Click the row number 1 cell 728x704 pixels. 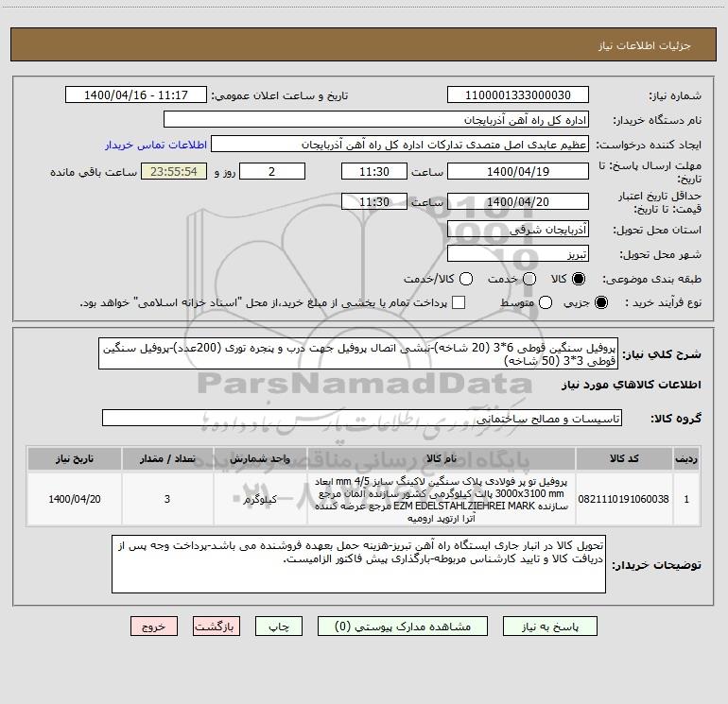686,499
